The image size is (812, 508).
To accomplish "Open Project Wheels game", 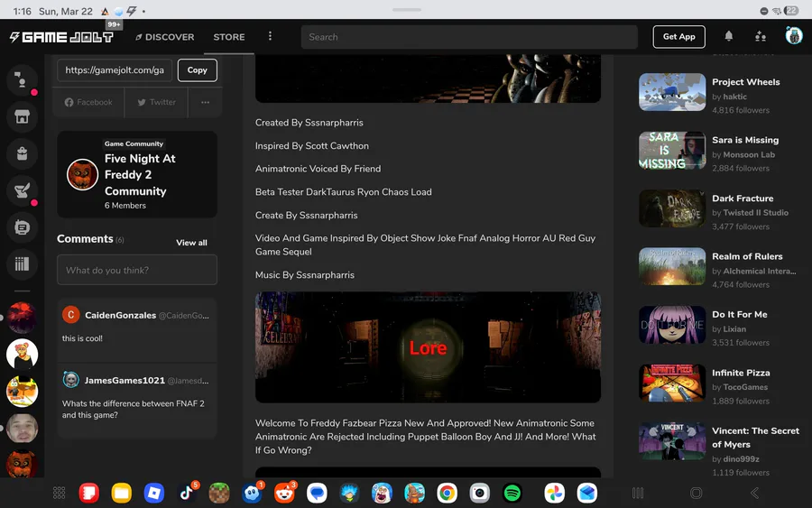I will click(746, 82).
